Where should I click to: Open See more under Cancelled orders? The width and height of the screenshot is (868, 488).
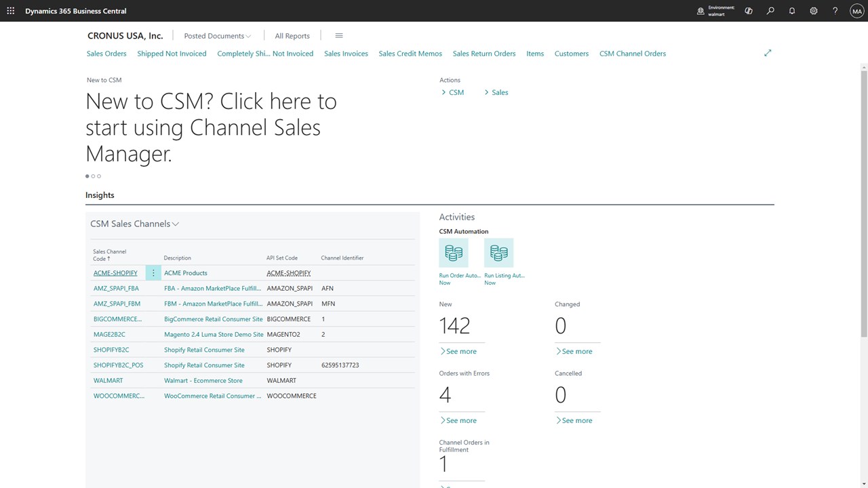point(574,420)
